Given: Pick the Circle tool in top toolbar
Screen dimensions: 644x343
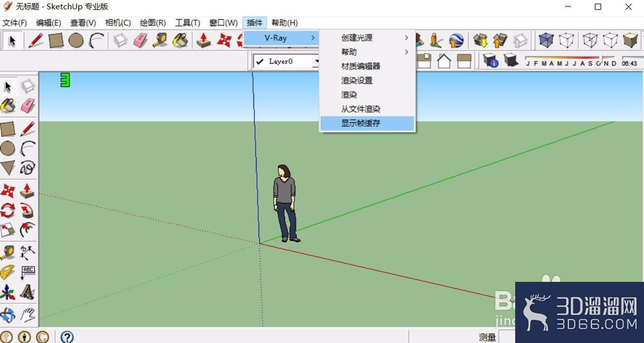Looking at the screenshot, I should 76,40.
